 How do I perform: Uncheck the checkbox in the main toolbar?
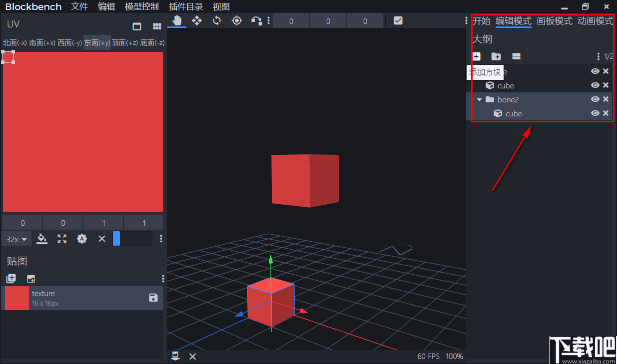click(398, 20)
